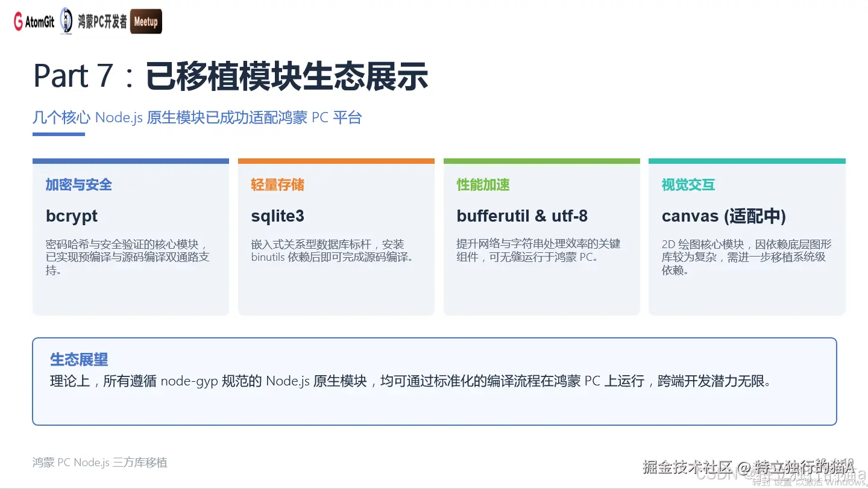The width and height of the screenshot is (868, 489).
Task: Select the bufferutil & utf-8 module name
Action: tap(522, 216)
